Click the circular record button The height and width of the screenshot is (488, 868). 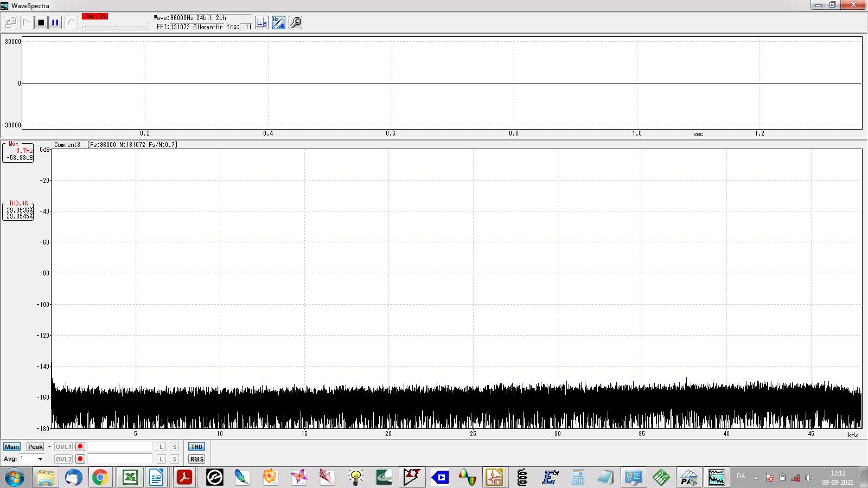click(x=71, y=23)
